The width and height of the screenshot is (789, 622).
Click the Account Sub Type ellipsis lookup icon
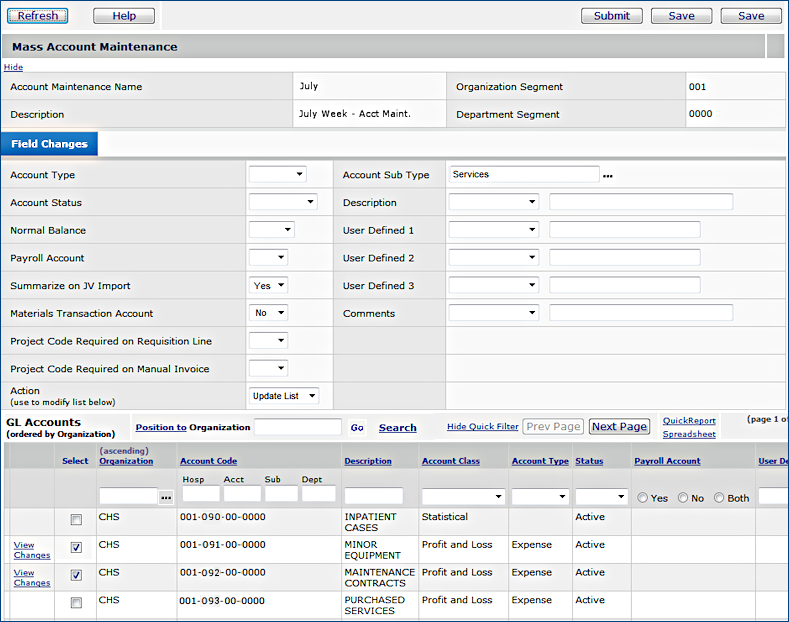607,176
